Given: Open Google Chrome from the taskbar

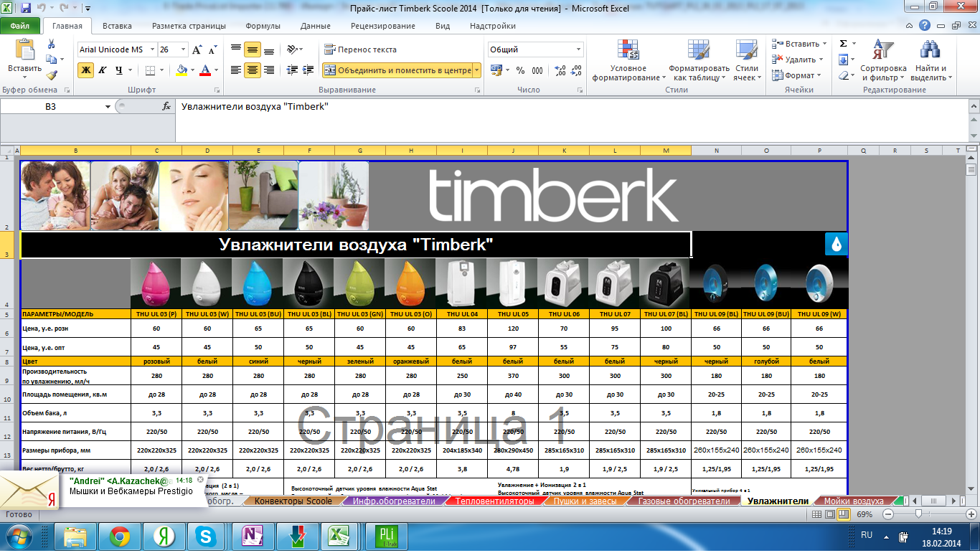Looking at the screenshot, I should click(120, 536).
